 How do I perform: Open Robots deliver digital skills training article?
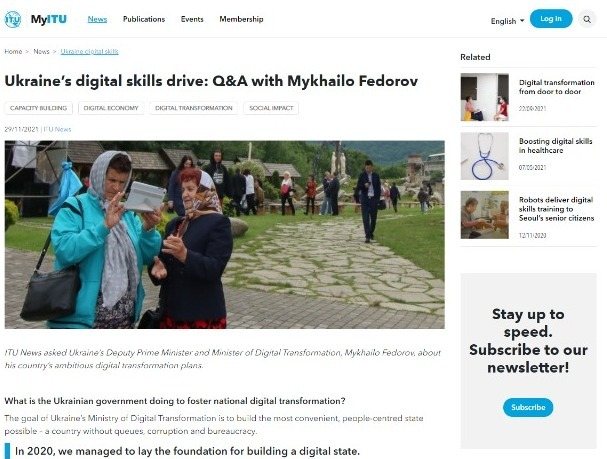click(x=556, y=209)
